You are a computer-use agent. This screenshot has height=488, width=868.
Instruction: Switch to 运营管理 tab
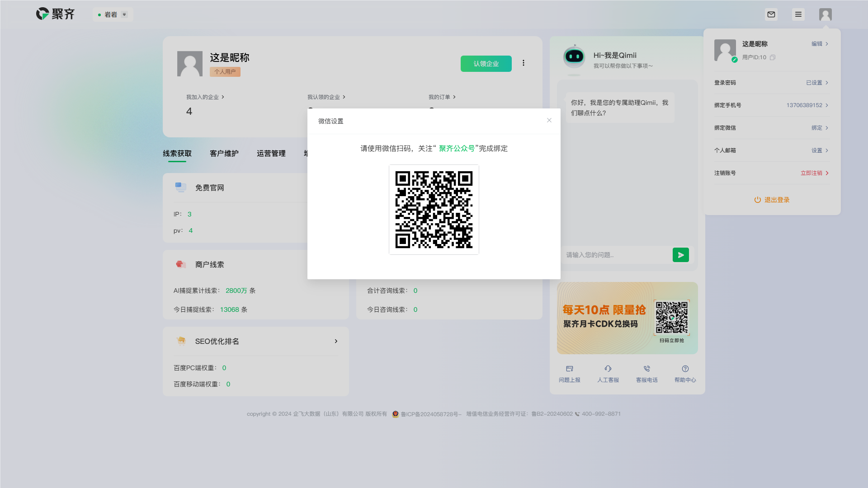coord(271,154)
